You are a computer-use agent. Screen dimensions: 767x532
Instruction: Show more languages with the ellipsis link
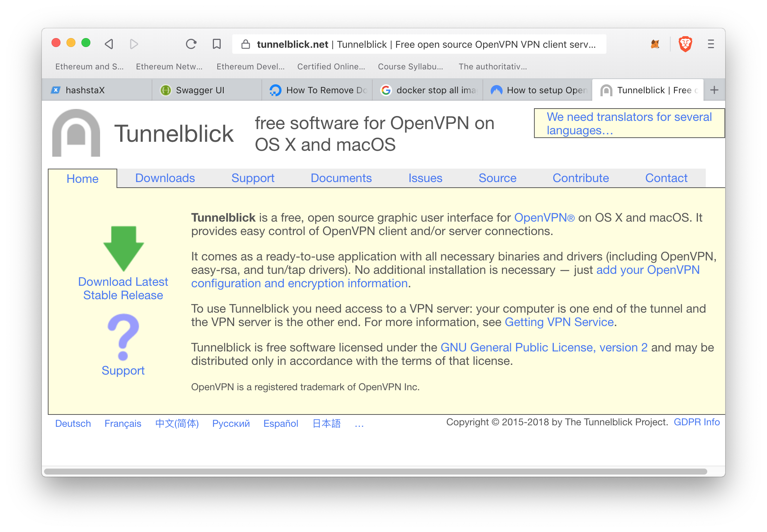pos(359,424)
